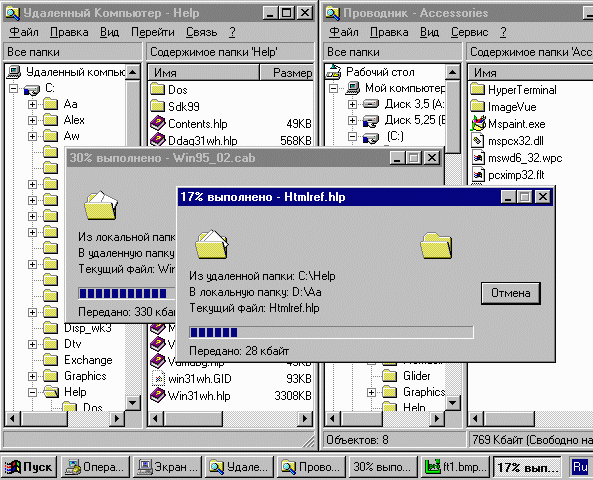This screenshot has width=593, height=480.
Task: Open the ImageVue folder icon
Action: (478, 106)
